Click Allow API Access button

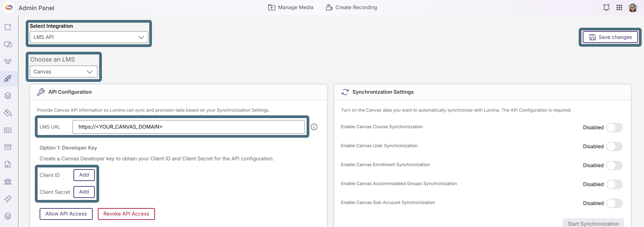click(x=66, y=214)
